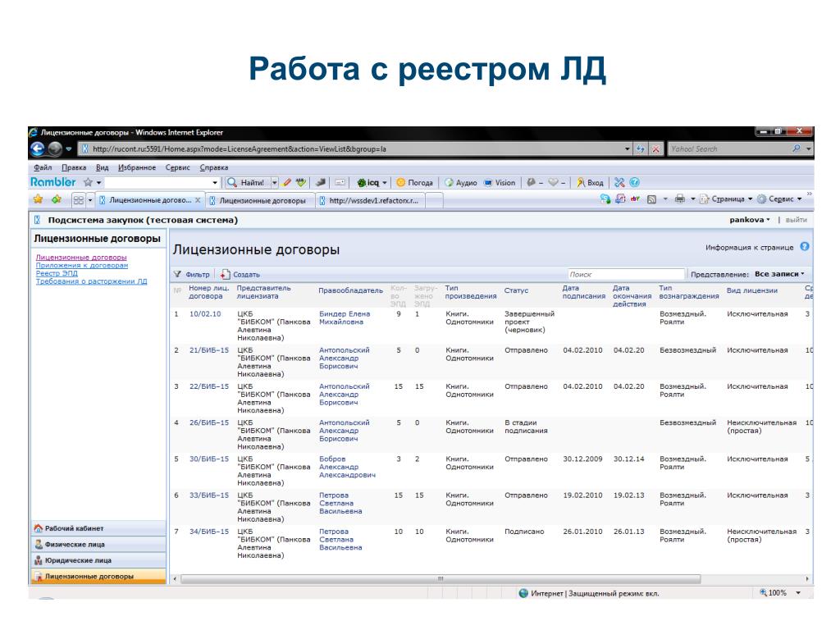The width and height of the screenshot is (840, 630).
Task: Click the выйти logout link
Action: (796, 220)
